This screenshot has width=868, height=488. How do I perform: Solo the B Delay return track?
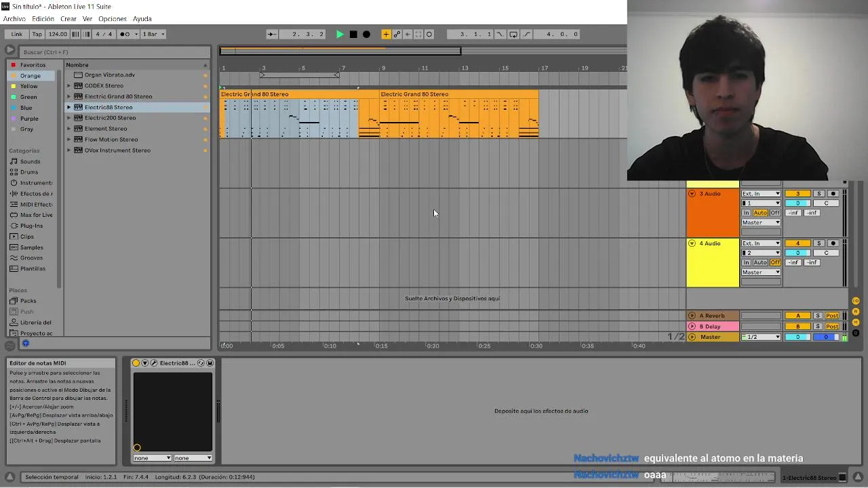[818, 327]
